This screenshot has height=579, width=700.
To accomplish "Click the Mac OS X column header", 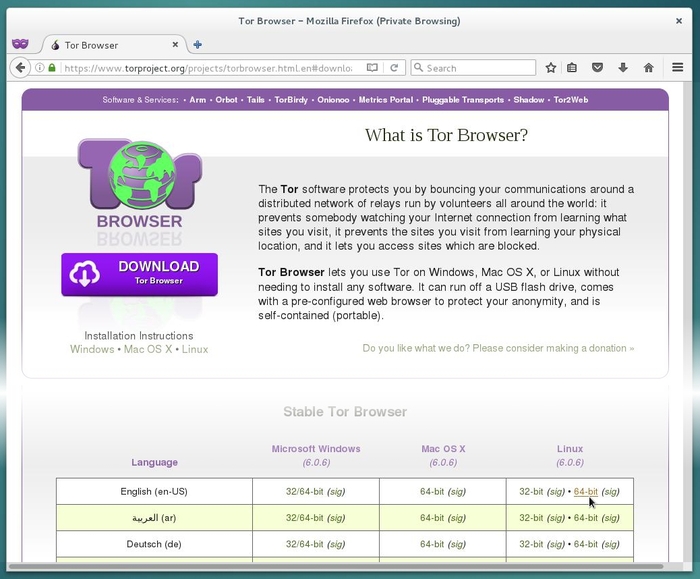I will [x=443, y=449].
